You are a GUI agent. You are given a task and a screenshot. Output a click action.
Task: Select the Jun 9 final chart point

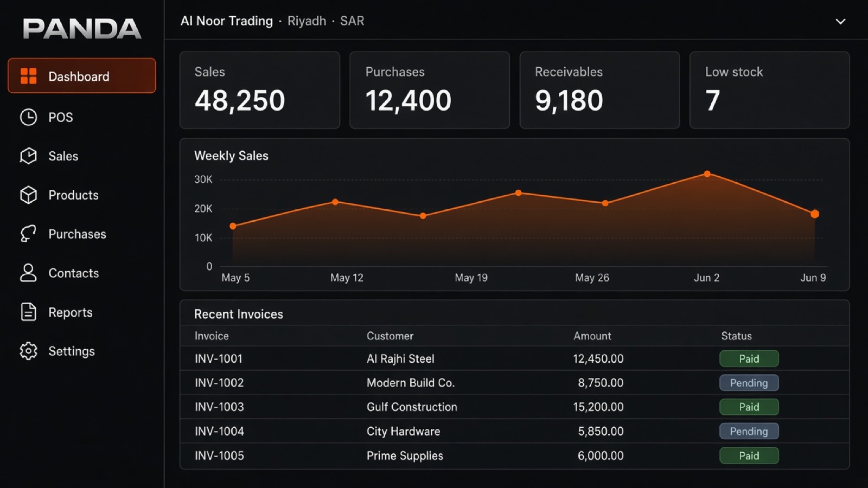pos(815,214)
